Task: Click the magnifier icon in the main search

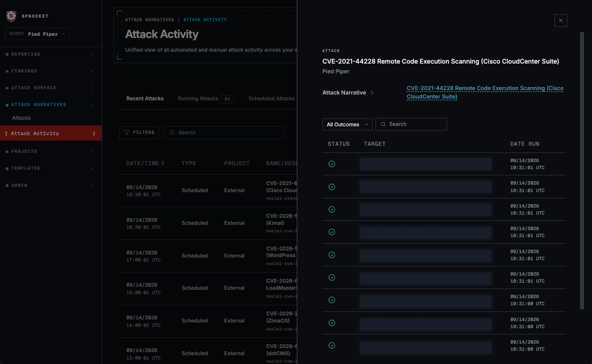Action: [172, 133]
